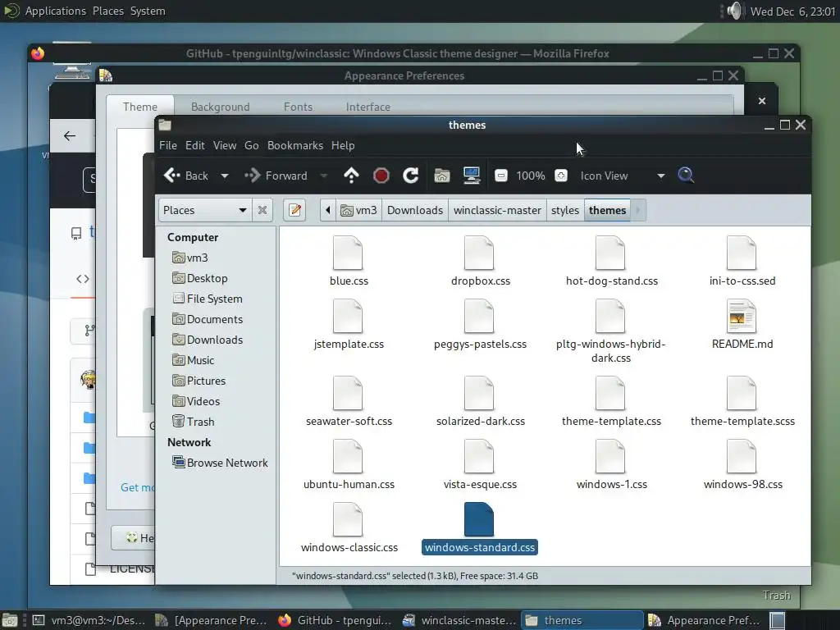Open the Help menu
Viewport: 840px width, 630px height.
click(x=343, y=145)
